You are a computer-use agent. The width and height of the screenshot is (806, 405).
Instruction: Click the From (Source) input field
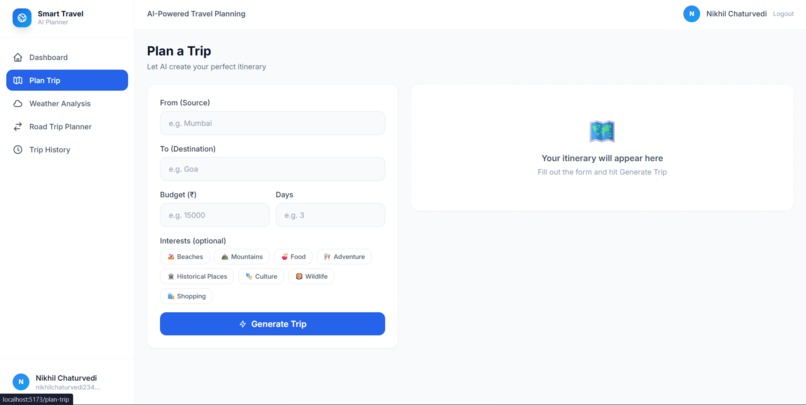coord(272,123)
